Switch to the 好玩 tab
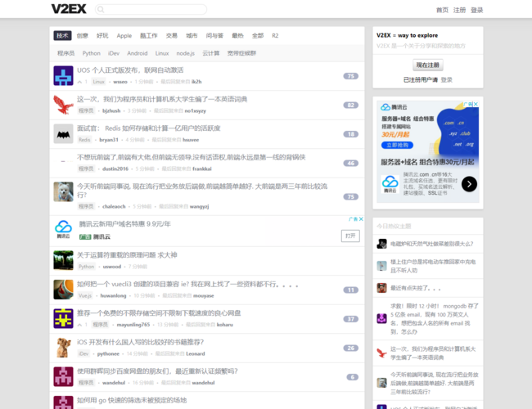532x409 pixels. 102,36
